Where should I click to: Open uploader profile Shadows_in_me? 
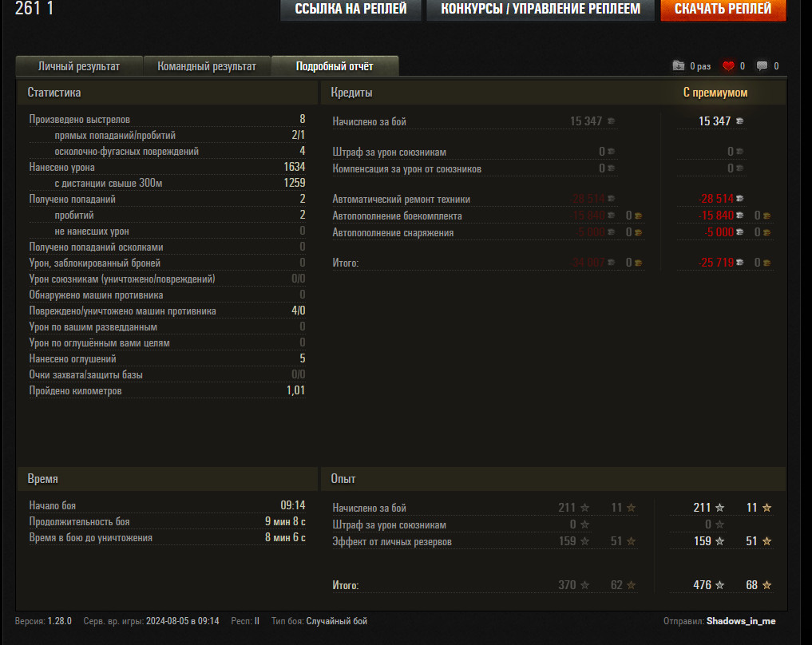pos(741,621)
